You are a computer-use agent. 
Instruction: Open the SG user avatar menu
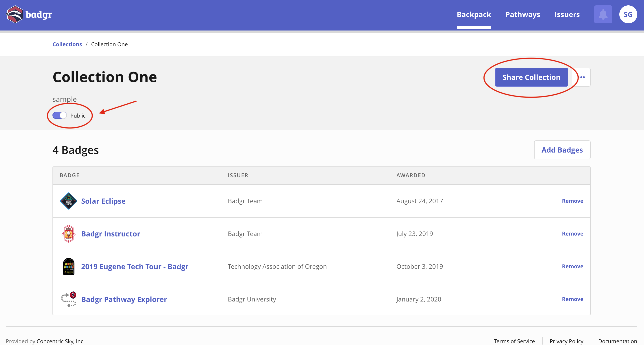[628, 15]
